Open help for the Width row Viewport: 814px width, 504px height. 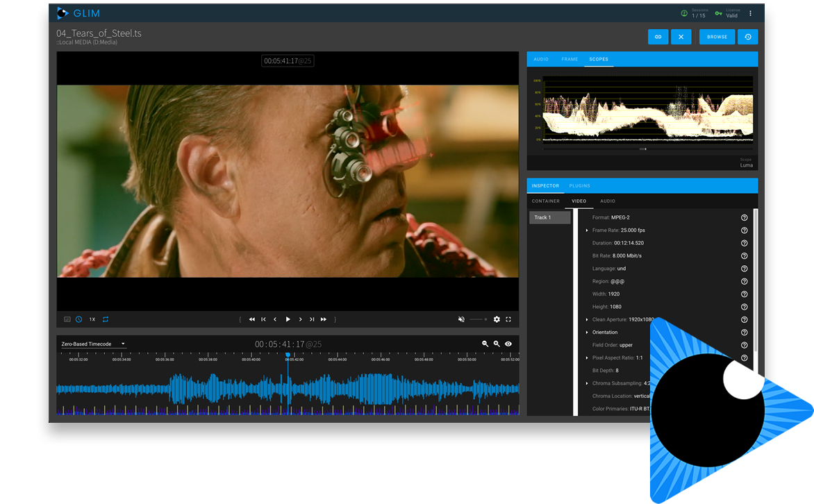[x=744, y=294]
